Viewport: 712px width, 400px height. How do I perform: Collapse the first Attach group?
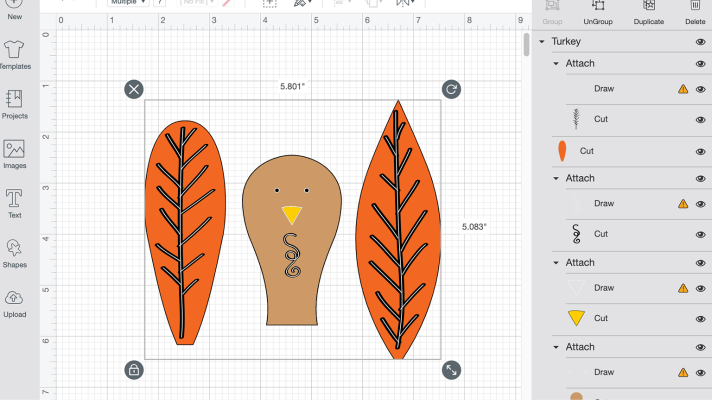click(556, 64)
